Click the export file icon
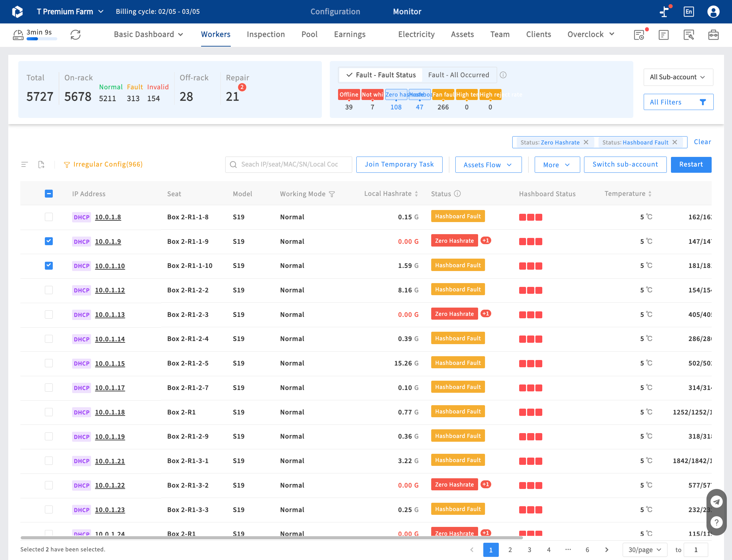 click(x=41, y=164)
